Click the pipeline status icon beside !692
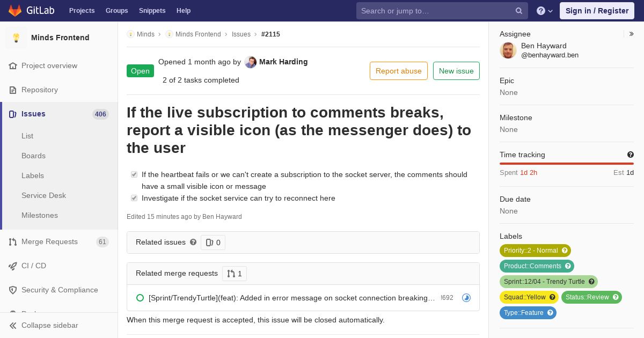 point(466,298)
